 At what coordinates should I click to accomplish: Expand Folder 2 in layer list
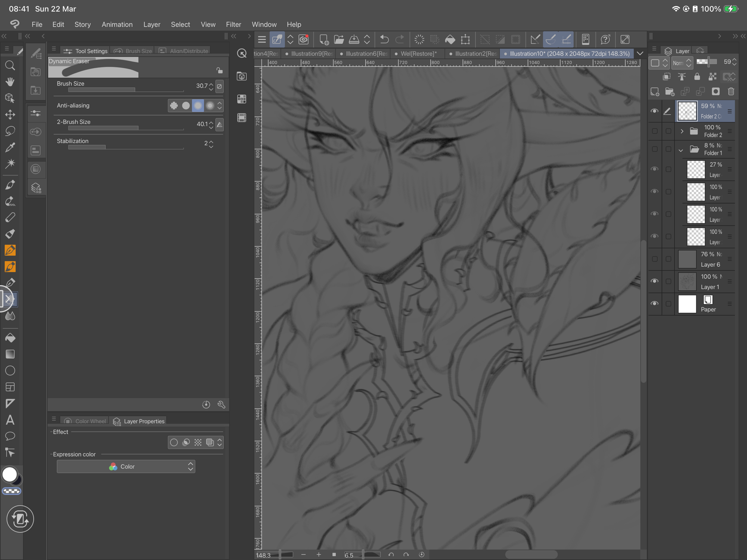point(682,131)
